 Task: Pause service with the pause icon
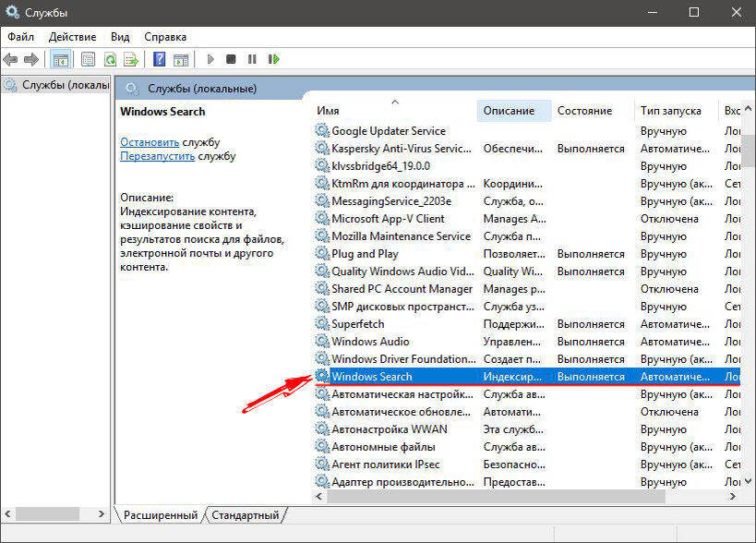252,59
